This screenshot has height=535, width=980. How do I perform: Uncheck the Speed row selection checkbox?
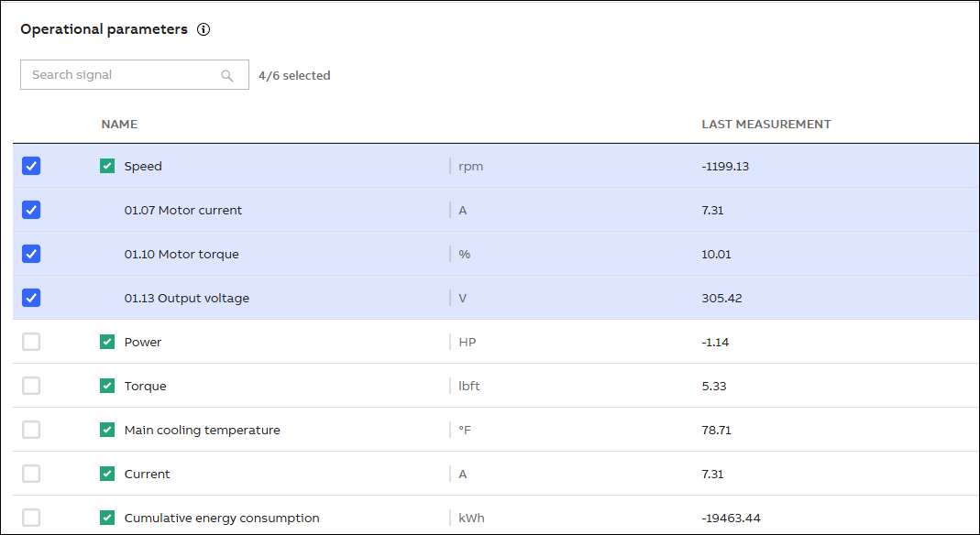click(31, 166)
